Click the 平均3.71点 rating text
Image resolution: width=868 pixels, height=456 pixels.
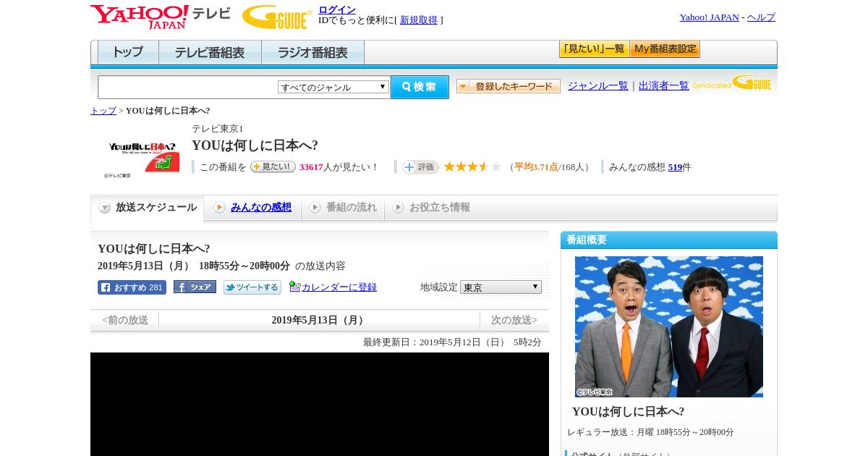pos(536,167)
